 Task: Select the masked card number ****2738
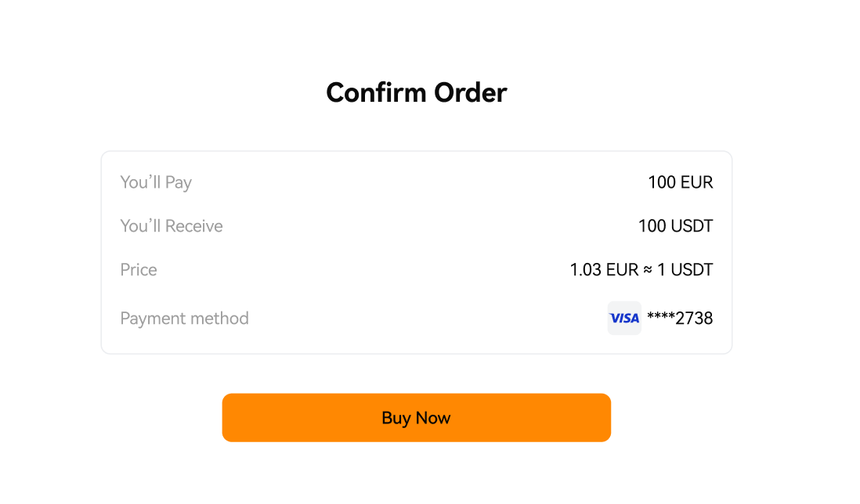[x=680, y=318]
